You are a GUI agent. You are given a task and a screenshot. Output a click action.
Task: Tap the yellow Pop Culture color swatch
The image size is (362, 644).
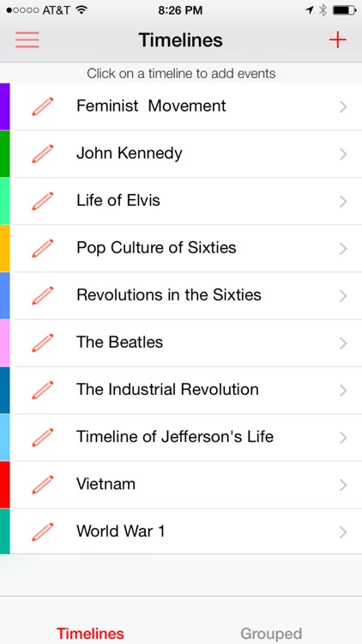coord(5,248)
